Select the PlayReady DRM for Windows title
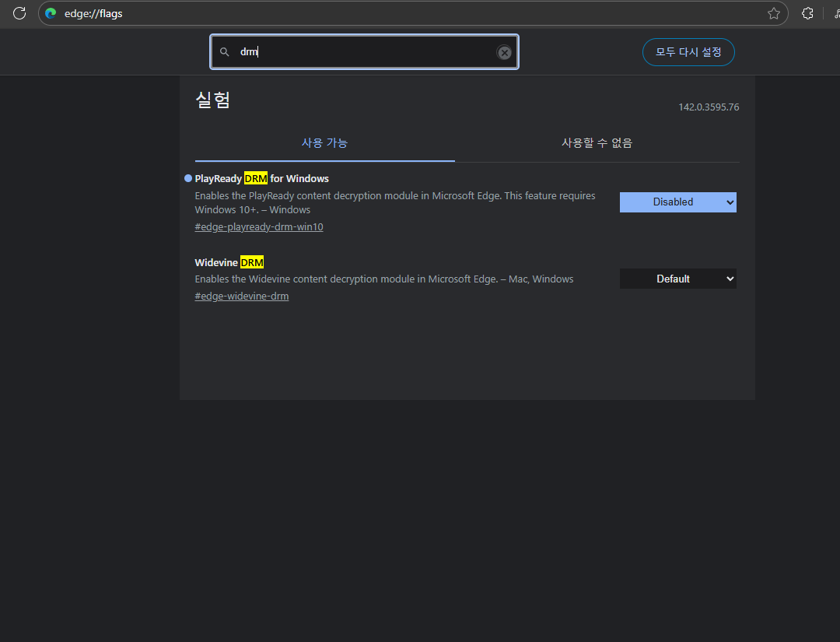This screenshot has height=642, width=840. (262, 178)
